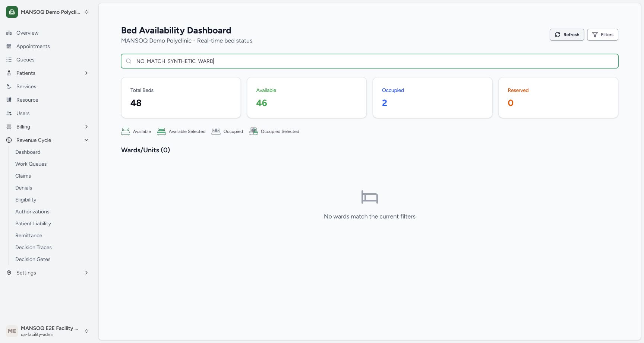This screenshot has width=644, height=343.
Task: Click the Appointments calendar icon
Action: click(9, 46)
